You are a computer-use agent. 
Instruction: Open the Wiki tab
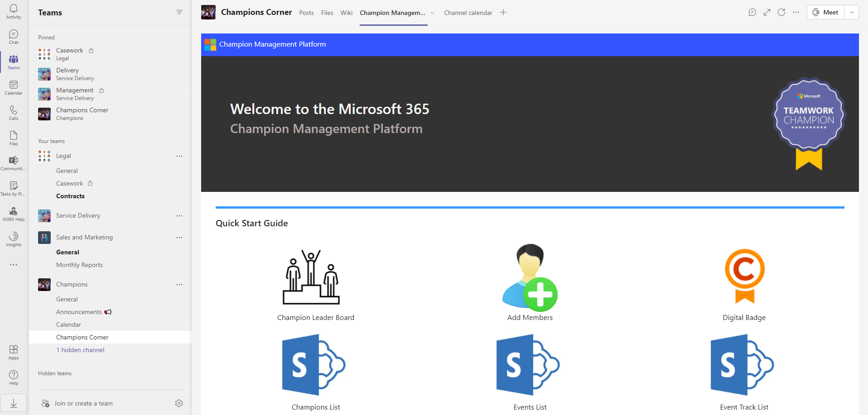coord(346,13)
